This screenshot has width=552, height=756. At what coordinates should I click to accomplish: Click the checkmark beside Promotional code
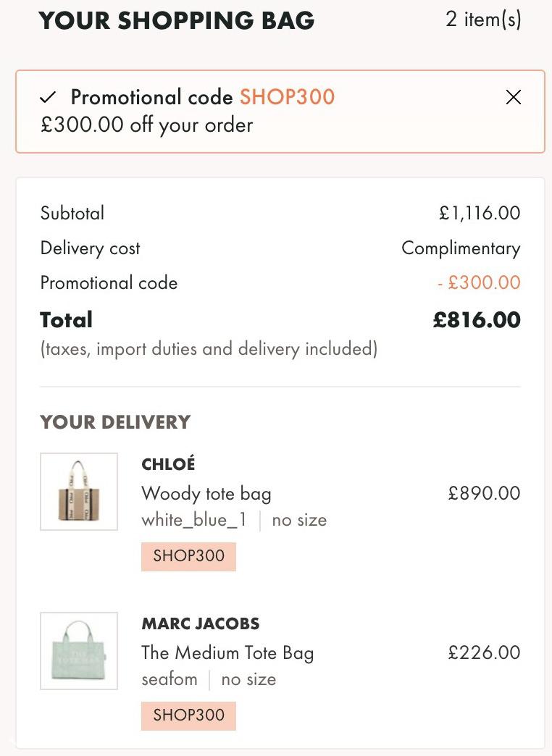[49, 97]
